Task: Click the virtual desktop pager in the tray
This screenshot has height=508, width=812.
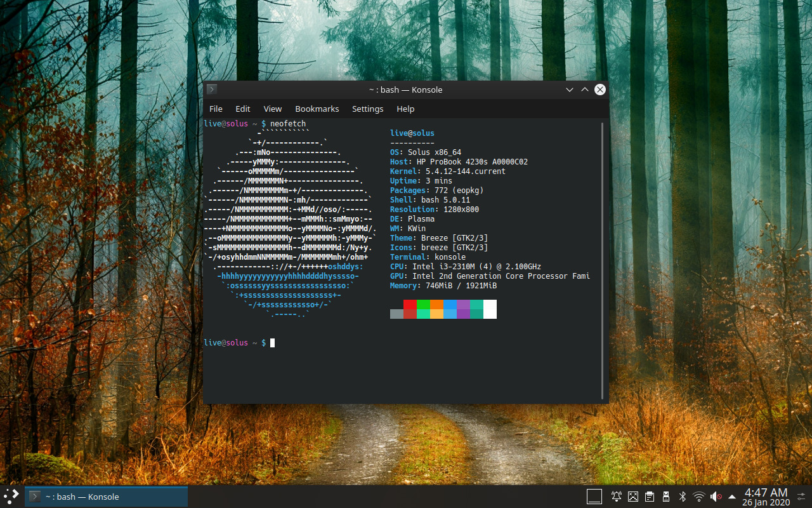Action: (x=594, y=496)
